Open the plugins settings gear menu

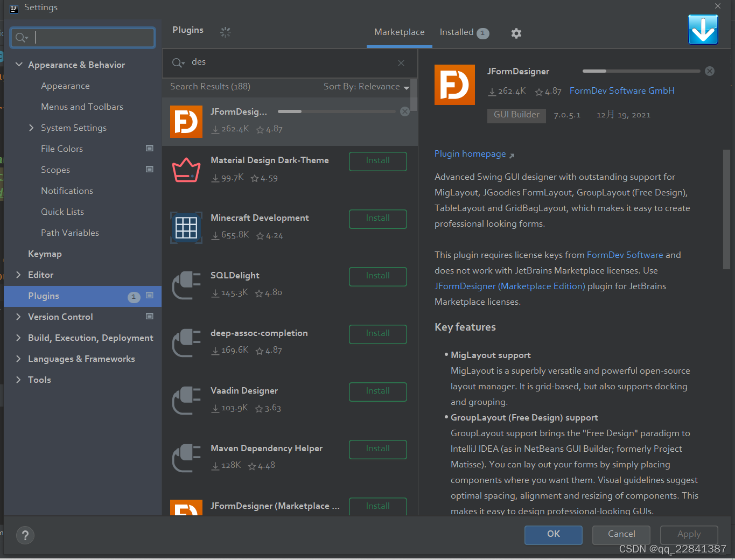[516, 33]
